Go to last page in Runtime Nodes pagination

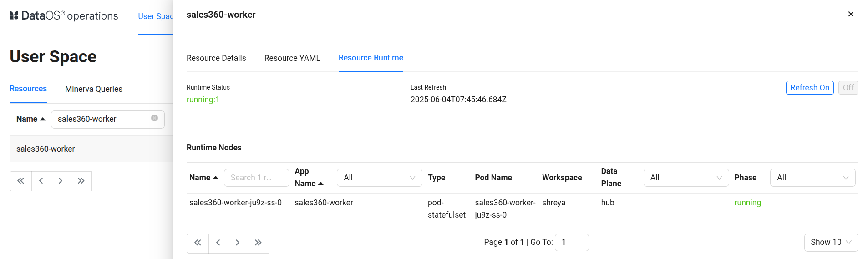[x=258, y=243]
